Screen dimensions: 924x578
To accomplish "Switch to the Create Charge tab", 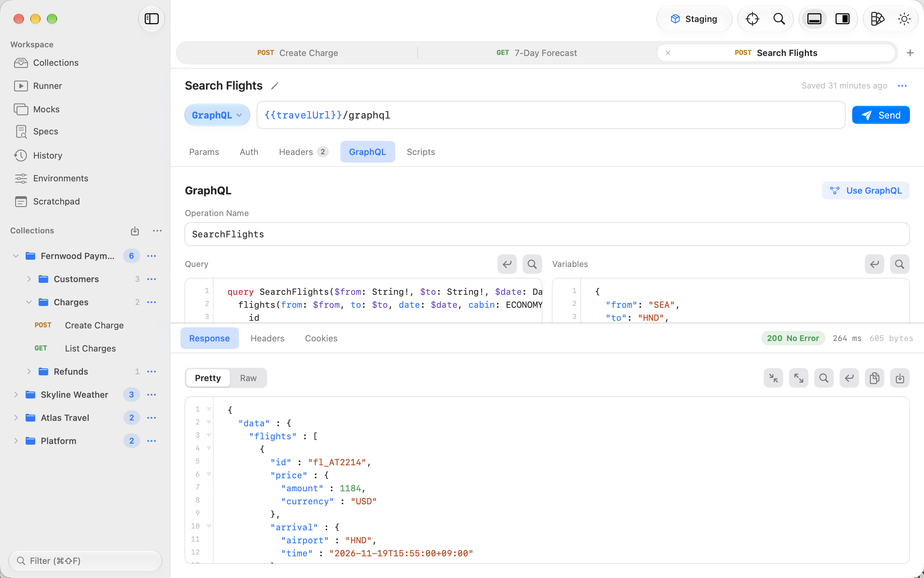I will (297, 53).
